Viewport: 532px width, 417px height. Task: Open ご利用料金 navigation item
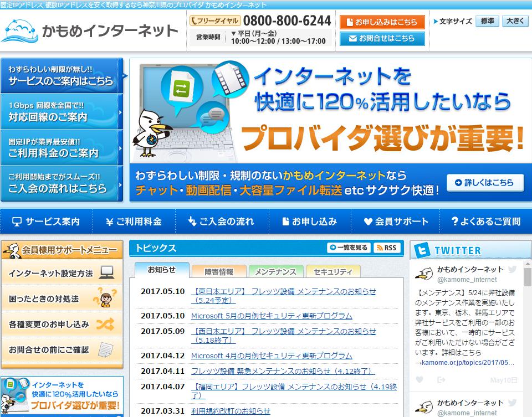coord(134,222)
